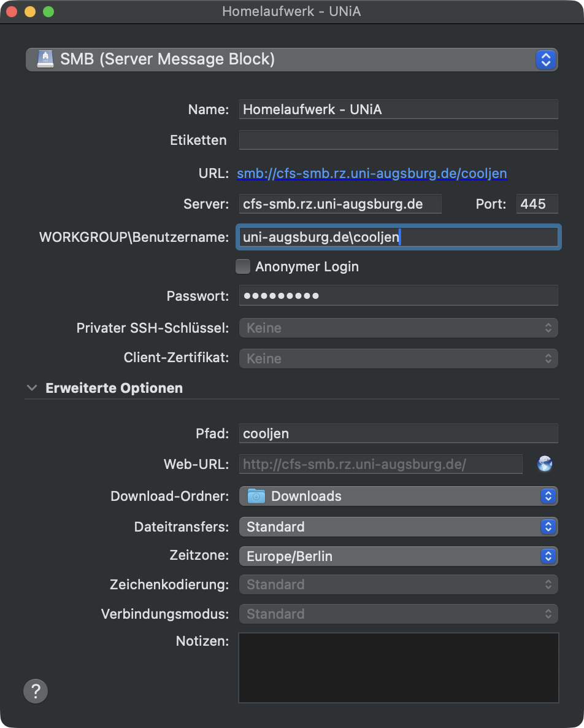Click into the Name text field
Image resolution: width=584 pixels, height=728 pixels.
pyautogui.click(x=398, y=109)
